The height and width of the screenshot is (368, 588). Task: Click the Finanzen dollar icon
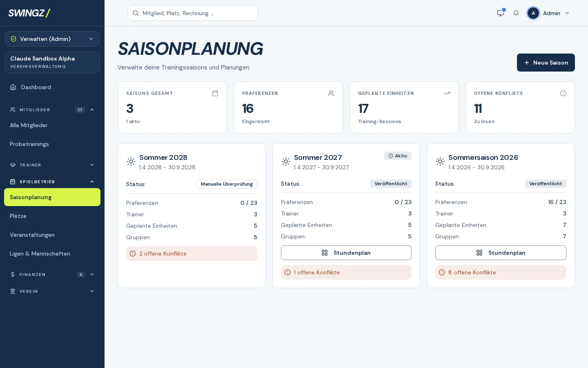(x=13, y=274)
